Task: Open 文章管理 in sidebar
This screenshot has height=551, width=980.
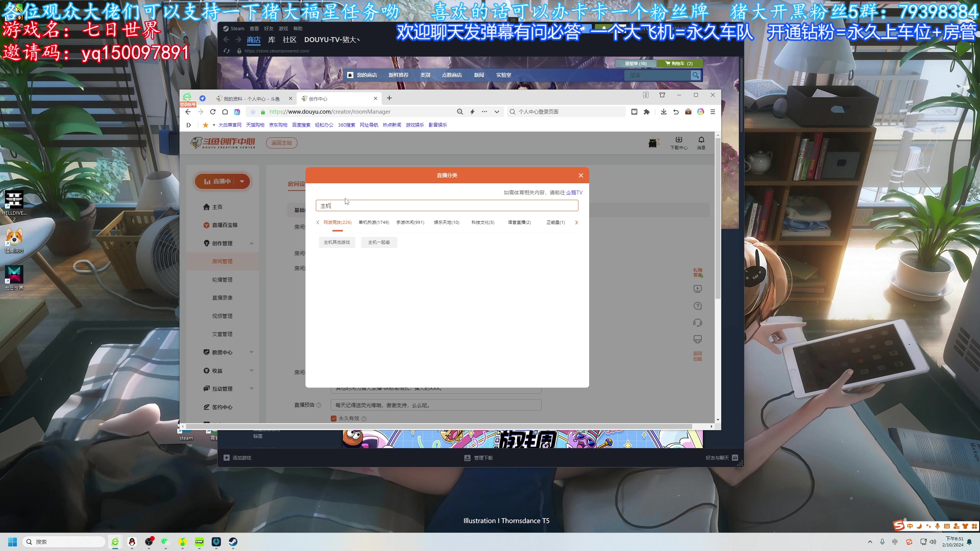Action: 222,334
